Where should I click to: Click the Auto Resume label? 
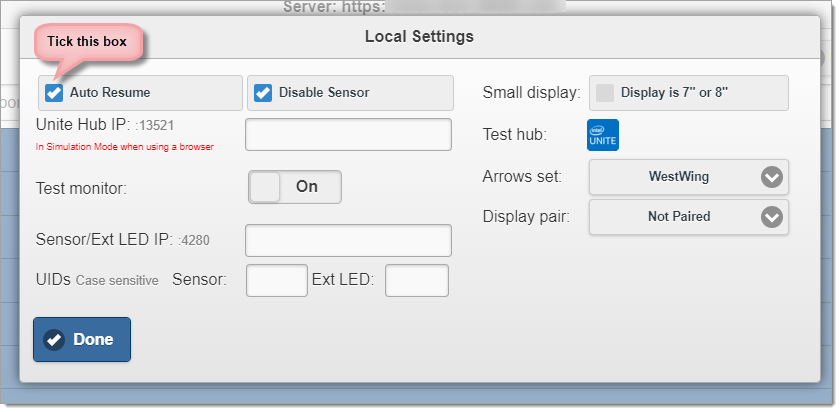coord(110,93)
